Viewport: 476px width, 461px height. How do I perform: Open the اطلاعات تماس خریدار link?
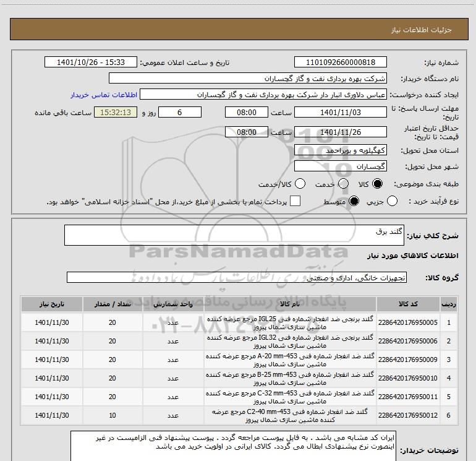pyautogui.click(x=104, y=95)
